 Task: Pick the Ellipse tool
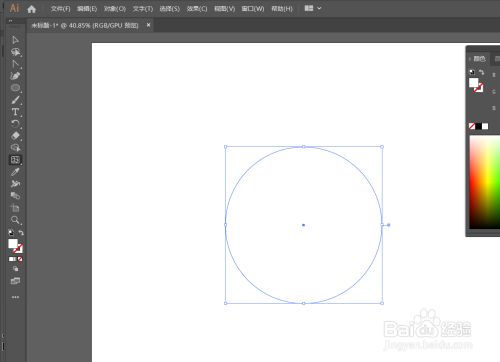(15, 88)
